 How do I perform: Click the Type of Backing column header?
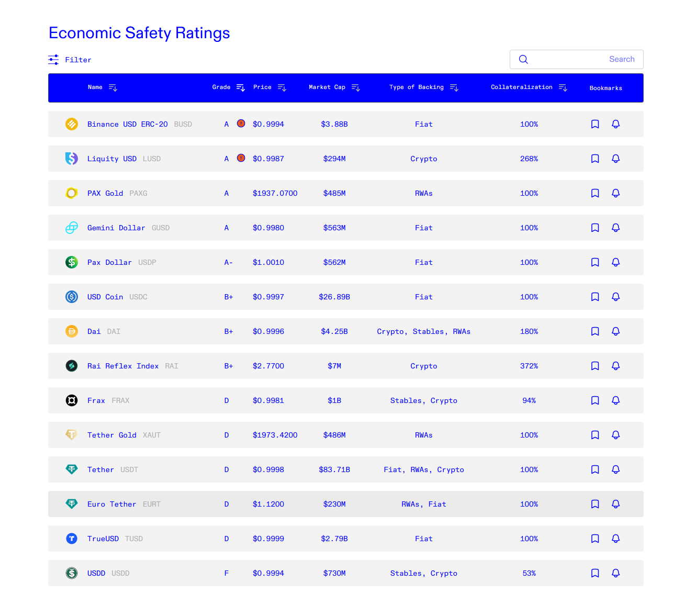(x=416, y=87)
